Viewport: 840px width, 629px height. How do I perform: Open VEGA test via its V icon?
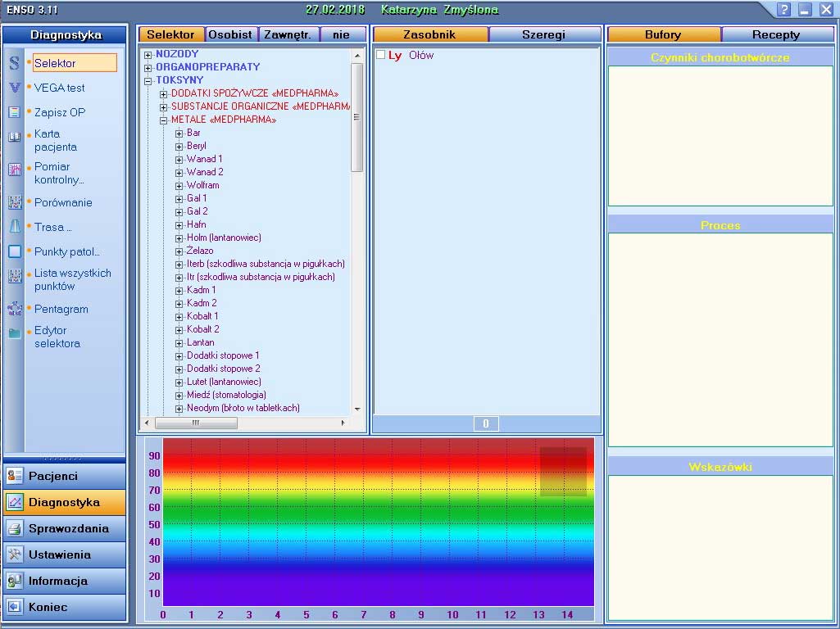click(15, 88)
